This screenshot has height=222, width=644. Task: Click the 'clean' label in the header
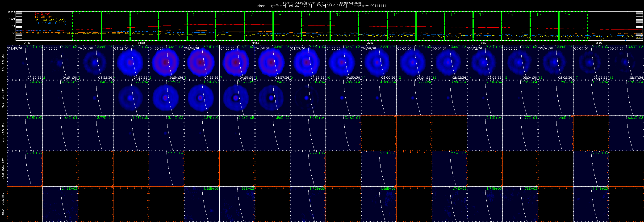click(x=261, y=6)
